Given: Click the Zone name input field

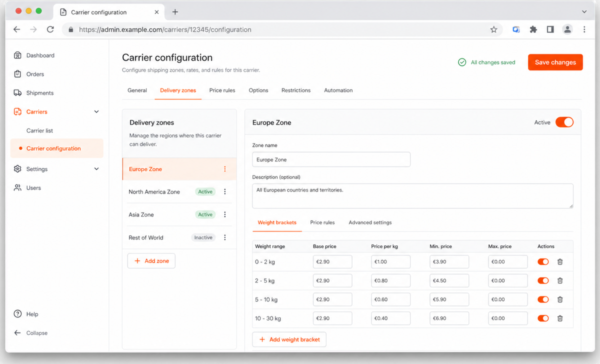Looking at the screenshot, I should 331,159.
